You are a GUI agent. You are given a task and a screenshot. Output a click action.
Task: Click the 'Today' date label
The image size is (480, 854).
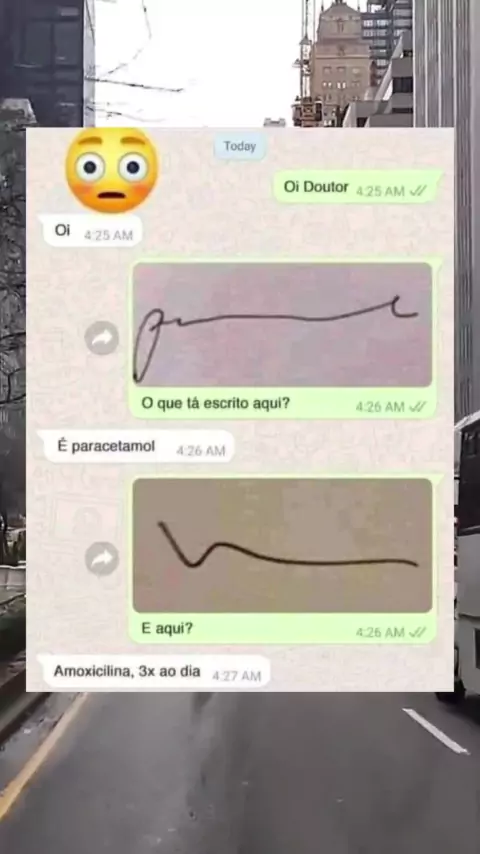click(x=240, y=147)
